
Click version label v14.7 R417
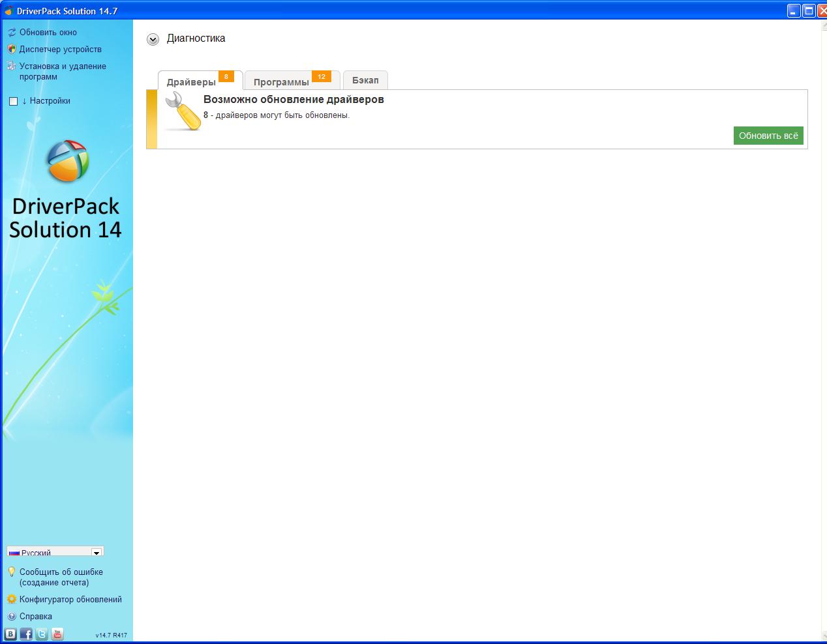111,636
